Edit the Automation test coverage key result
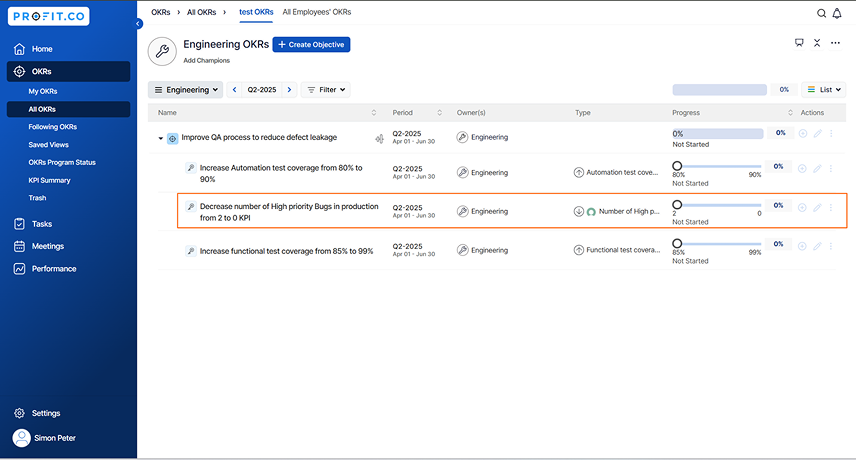This screenshot has height=460, width=856. tap(817, 169)
